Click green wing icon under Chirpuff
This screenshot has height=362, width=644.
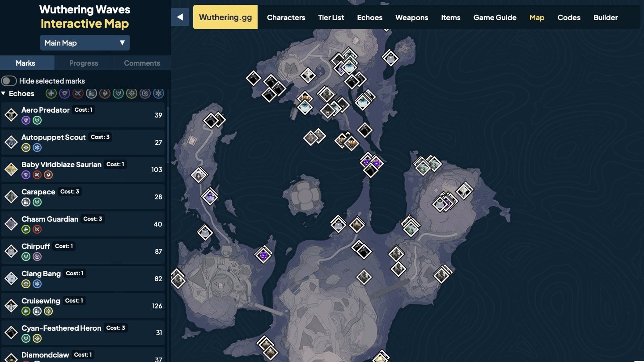tap(26, 257)
